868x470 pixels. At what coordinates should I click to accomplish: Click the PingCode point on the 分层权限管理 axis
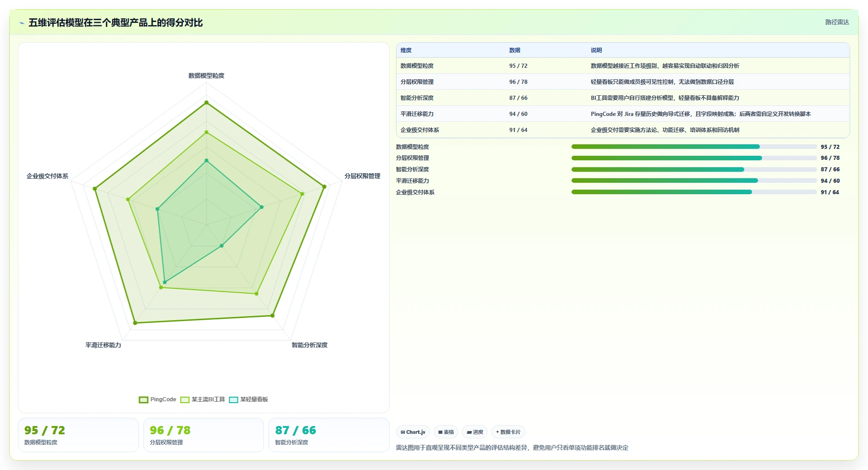click(x=324, y=186)
